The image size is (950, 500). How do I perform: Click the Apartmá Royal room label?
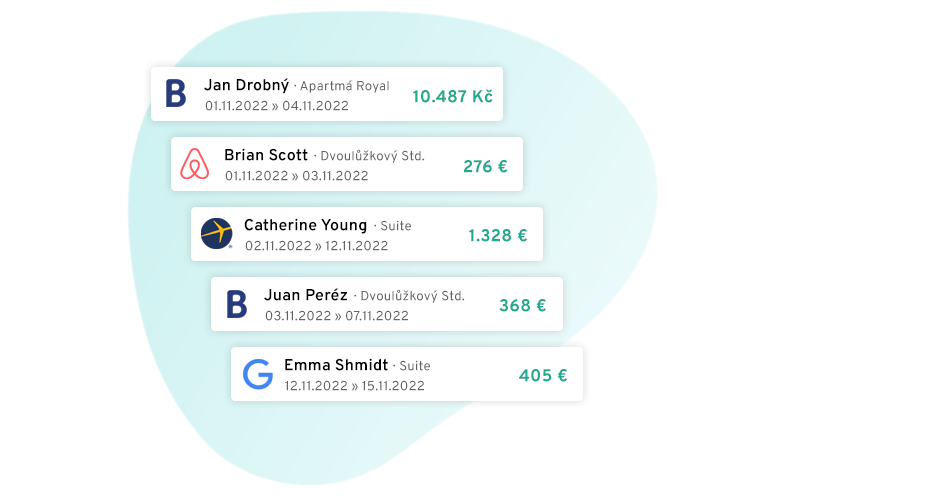coord(345,86)
